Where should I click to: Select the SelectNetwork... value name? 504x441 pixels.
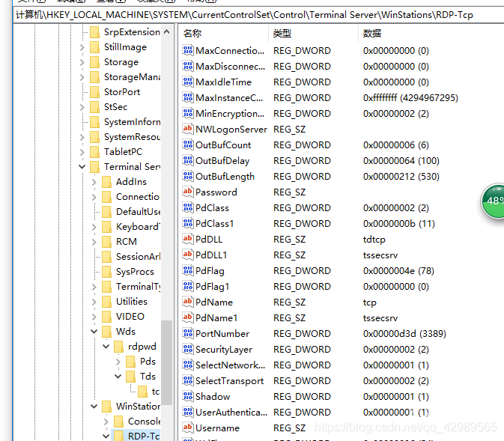click(230, 365)
